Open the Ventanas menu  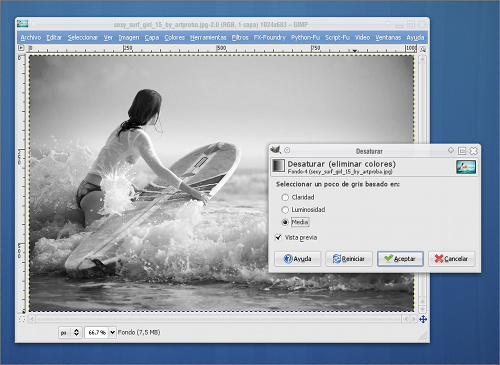[388, 37]
